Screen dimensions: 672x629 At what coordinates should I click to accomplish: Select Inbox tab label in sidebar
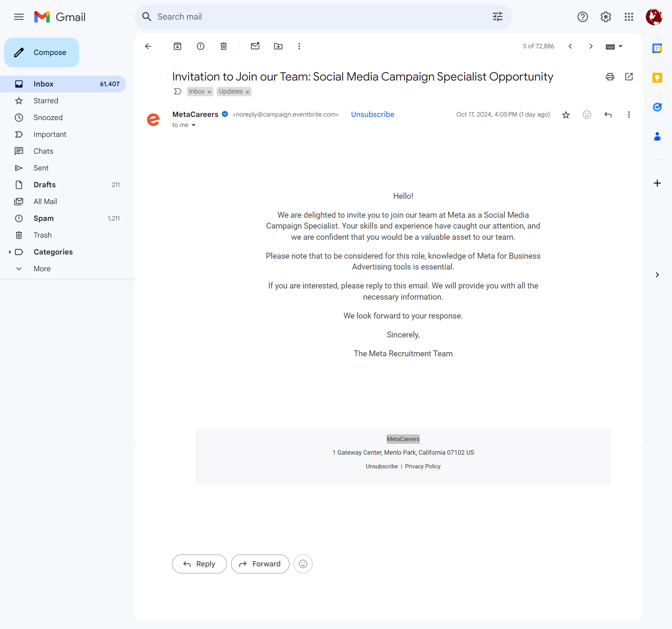[43, 83]
